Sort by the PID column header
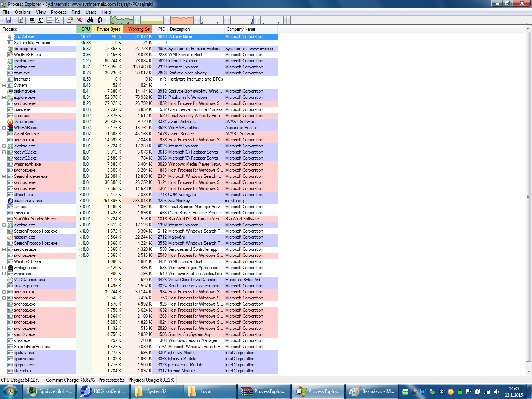 [160, 29]
